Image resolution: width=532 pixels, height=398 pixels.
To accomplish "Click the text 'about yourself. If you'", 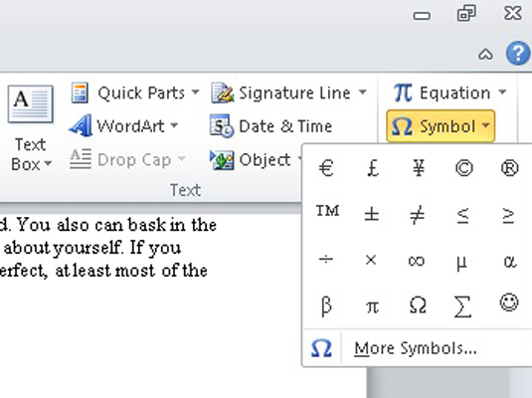I will (x=92, y=248).
